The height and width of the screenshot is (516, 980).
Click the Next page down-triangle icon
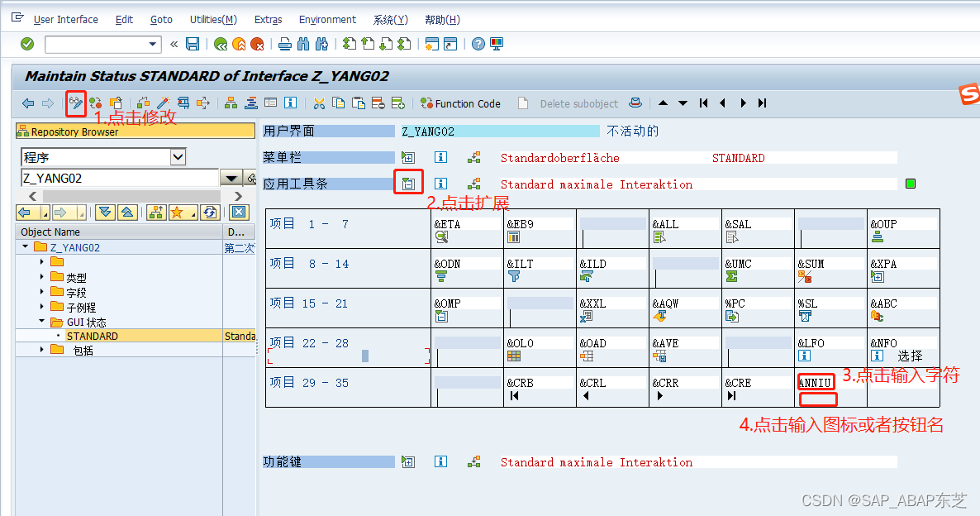point(683,103)
